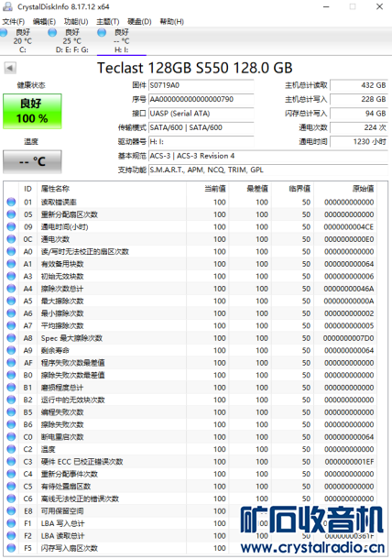Click the status circle icon for attribute A4

11,289
